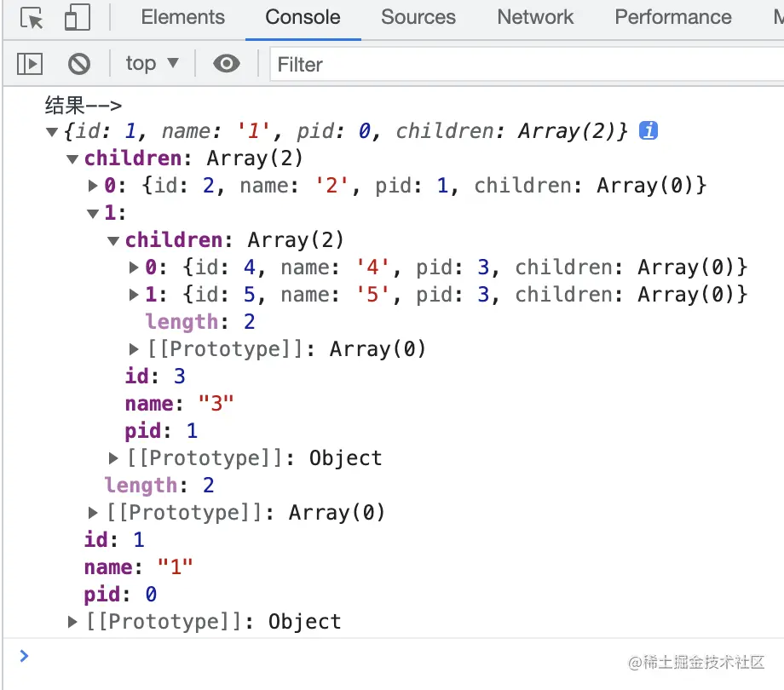
Task: Expand the last [[Prototype]]: Object row
Action: point(72,622)
